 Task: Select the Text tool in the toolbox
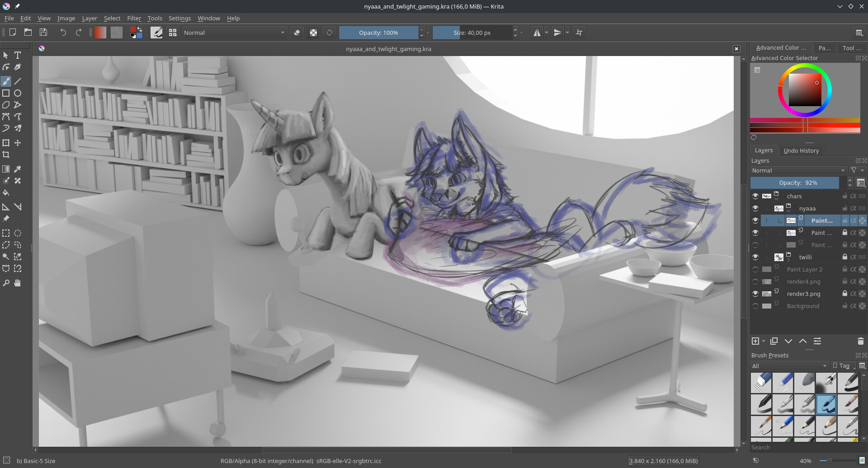(x=18, y=55)
